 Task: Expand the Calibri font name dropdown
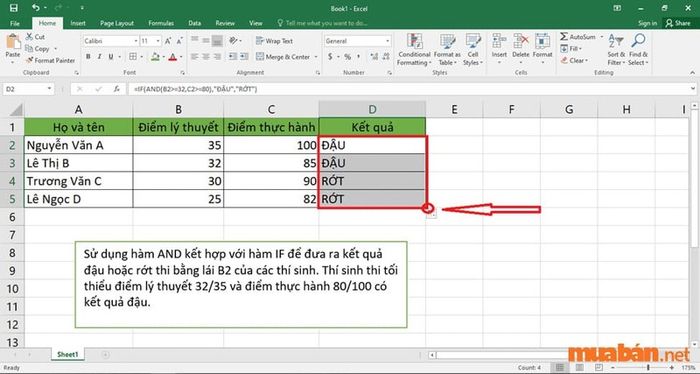pos(136,41)
